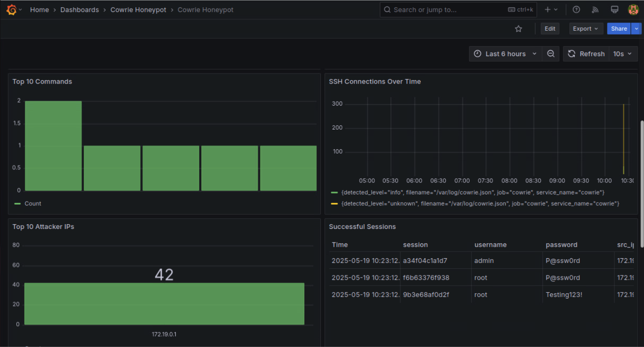
Task: Click the Grafana logo icon
Action: pos(12,10)
